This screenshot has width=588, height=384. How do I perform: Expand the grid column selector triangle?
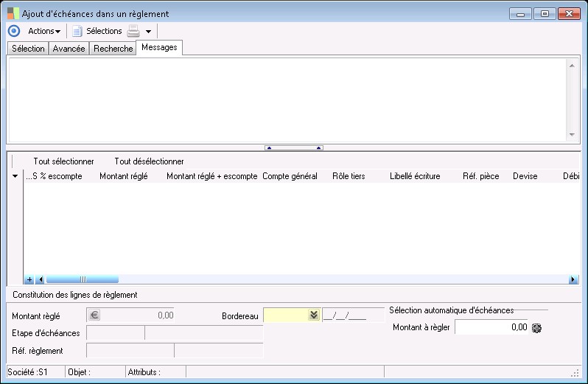15,177
